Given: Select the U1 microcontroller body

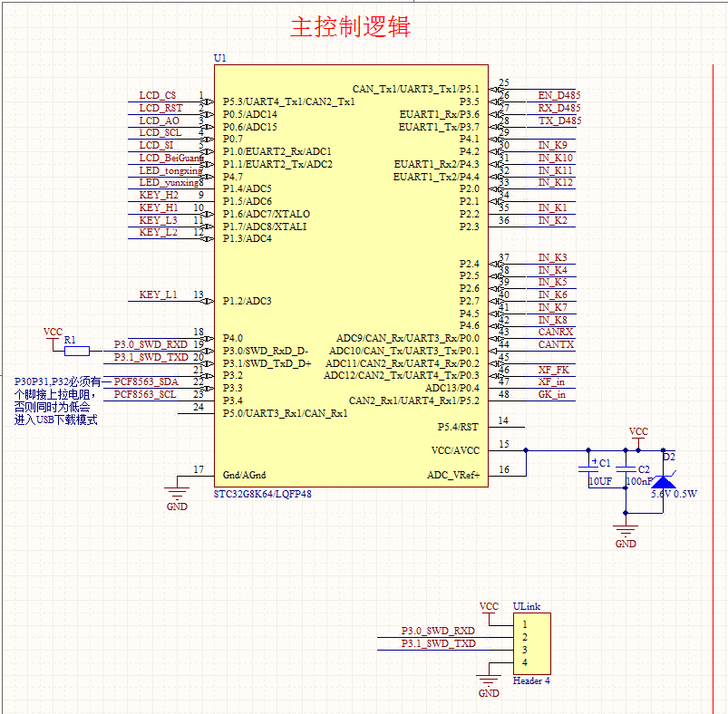Looking at the screenshot, I should coord(351,275).
